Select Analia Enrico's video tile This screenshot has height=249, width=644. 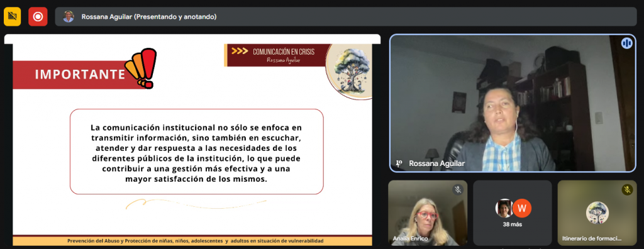point(428,213)
